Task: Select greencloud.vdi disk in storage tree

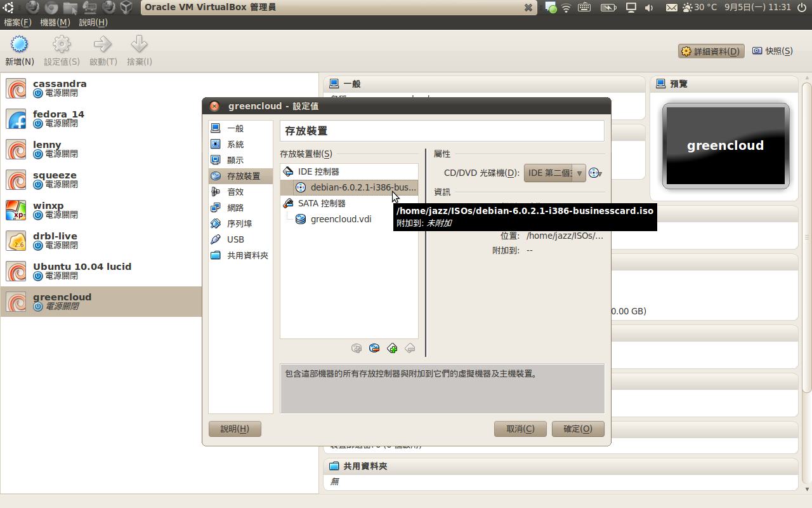Action: point(349,219)
